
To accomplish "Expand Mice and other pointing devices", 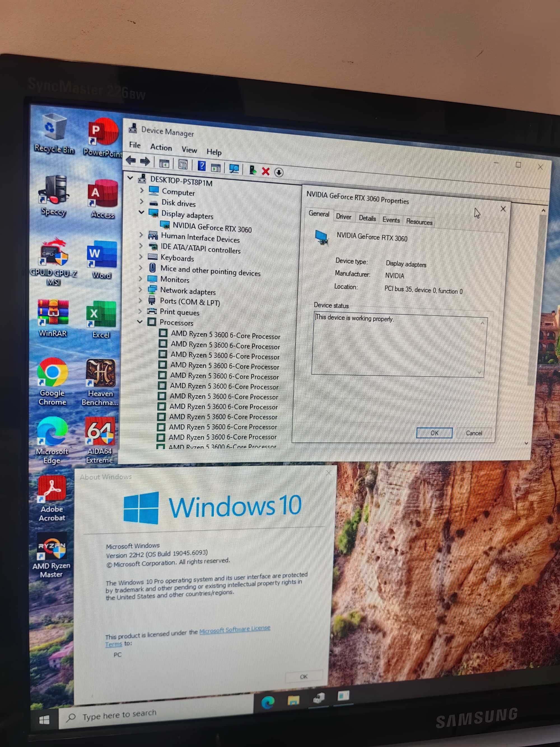I will pos(141,267).
